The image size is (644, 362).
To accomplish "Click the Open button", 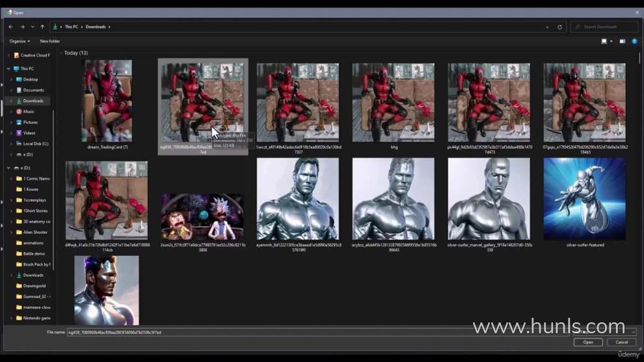I will 588,342.
